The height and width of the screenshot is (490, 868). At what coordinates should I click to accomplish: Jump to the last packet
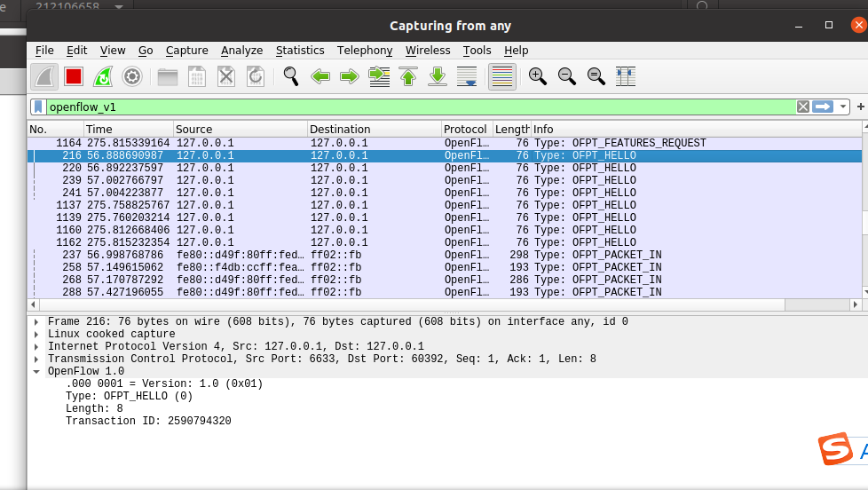(438, 76)
